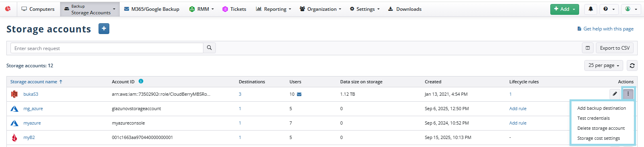Open the notifications bell
Screen dimensions: 644x147
590,9
